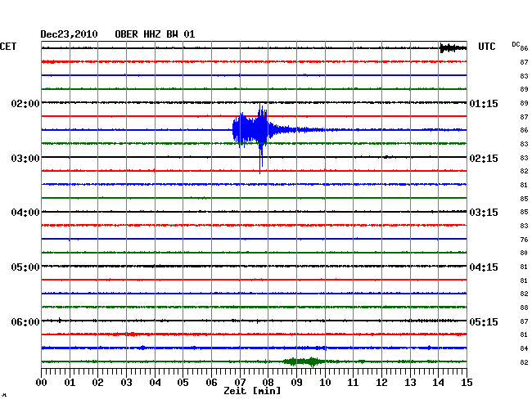Screen dimensions: 532x404
Task: Select minute tick label 08
Action: tap(268, 383)
